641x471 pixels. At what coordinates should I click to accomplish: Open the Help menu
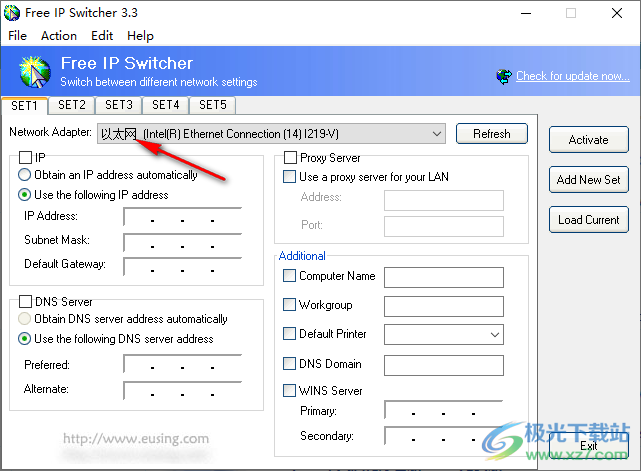140,36
